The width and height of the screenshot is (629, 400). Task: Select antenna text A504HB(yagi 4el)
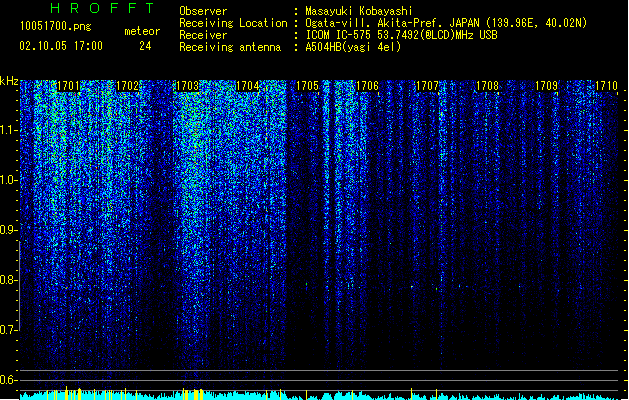click(x=353, y=47)
